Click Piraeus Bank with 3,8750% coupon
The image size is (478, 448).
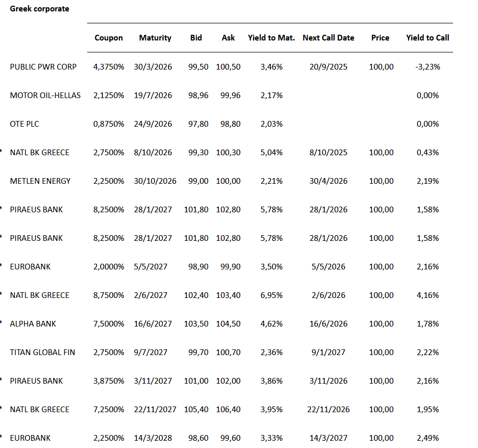coord(36,381)
